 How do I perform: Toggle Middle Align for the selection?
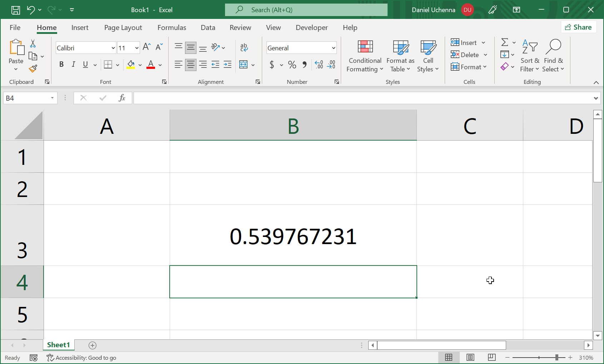(190, 47)
